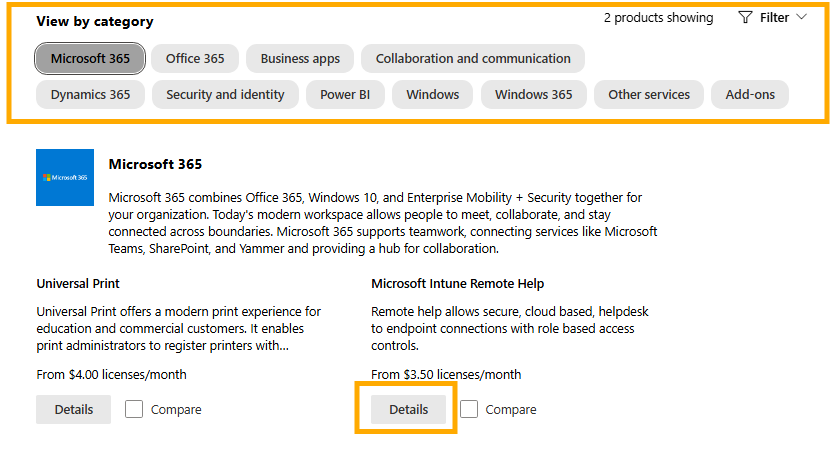Choose Collaboration and communication category
This screenshot has height=454, width=830.
click(x=473, y=58)
